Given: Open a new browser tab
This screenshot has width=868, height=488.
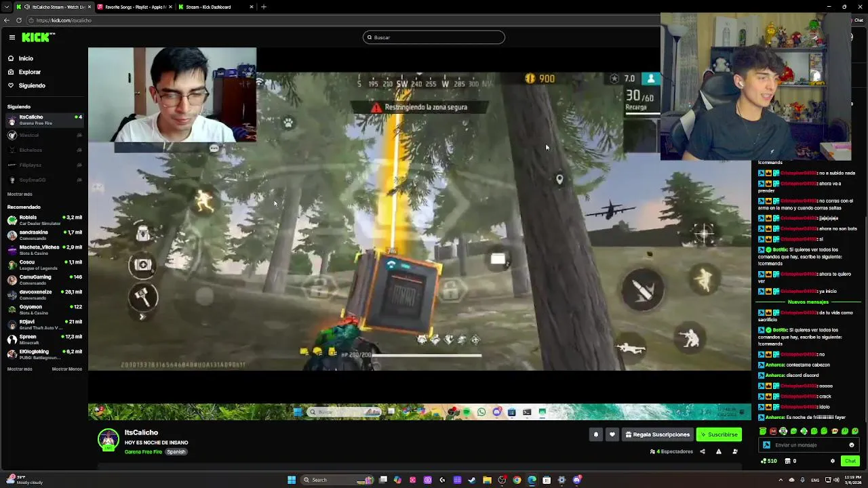Looking at the screenshot, I should pyautogui.click(x=264, y=7).
